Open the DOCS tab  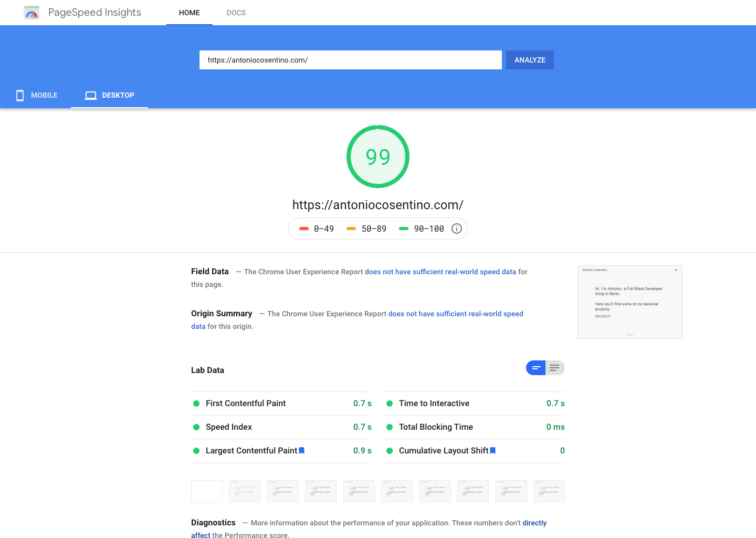click(x=236, y=13)
